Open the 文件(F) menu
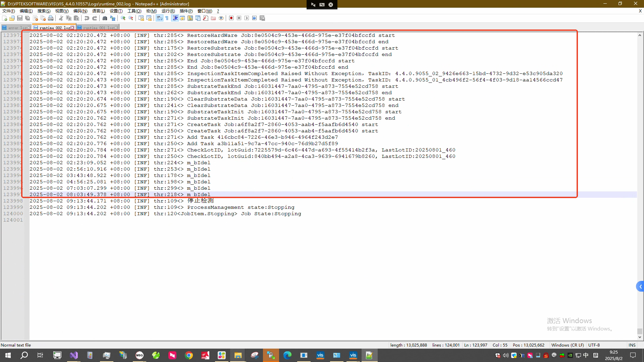 [8, 11]
